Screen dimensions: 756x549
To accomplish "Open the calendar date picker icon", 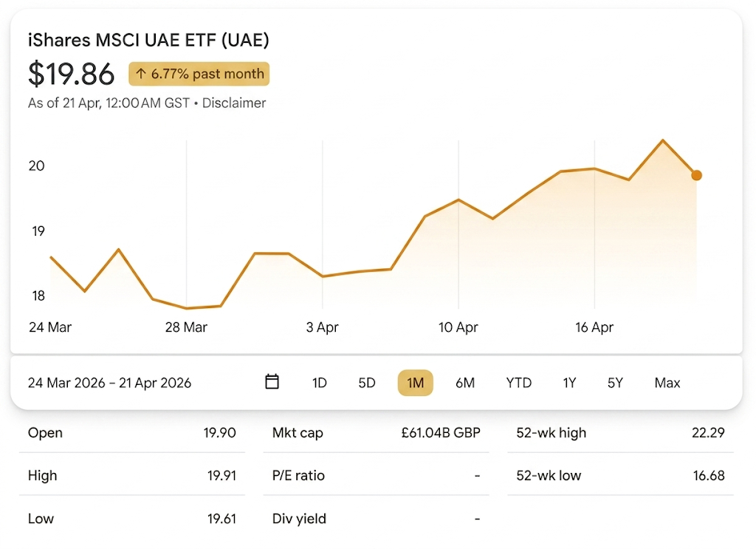I will point(272,382).
